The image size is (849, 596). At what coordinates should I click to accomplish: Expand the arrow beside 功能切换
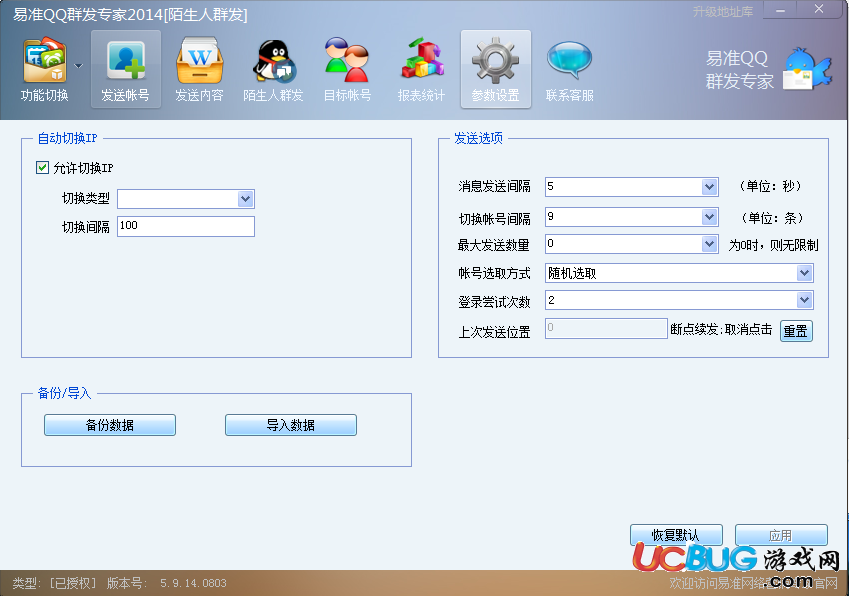pyautogui.click(x=79, y=66)
